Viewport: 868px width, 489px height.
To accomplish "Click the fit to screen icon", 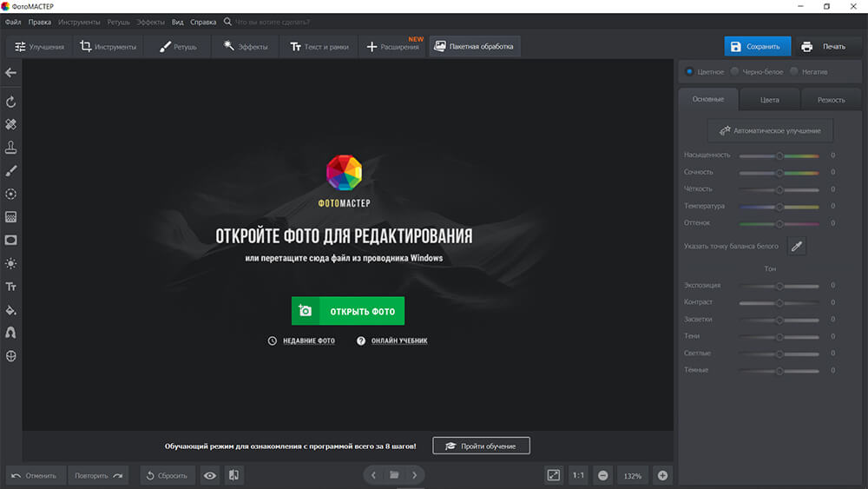I will click(x=553, y=475).
